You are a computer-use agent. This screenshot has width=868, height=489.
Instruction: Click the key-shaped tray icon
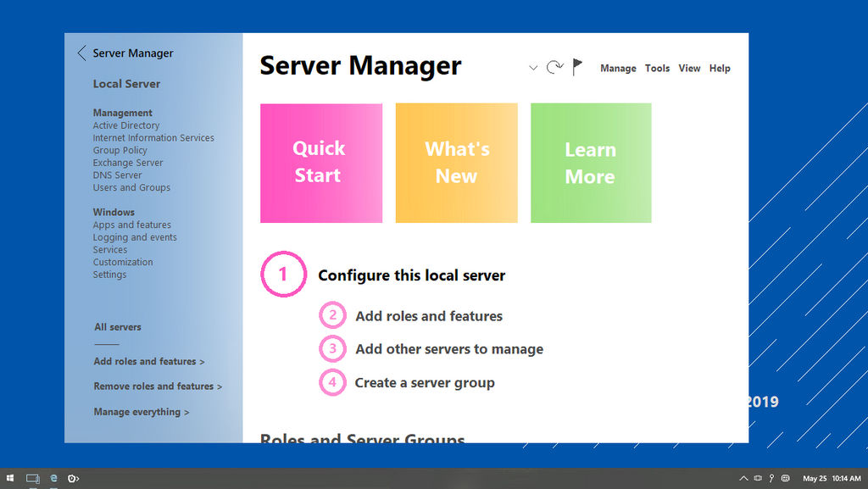(771, 478)
